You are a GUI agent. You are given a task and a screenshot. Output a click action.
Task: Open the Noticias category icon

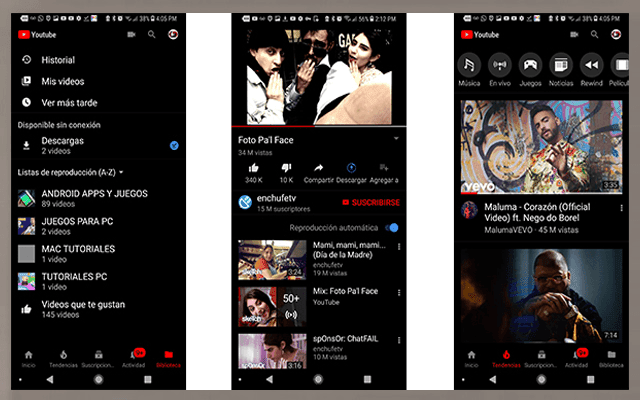pos(561,65)
